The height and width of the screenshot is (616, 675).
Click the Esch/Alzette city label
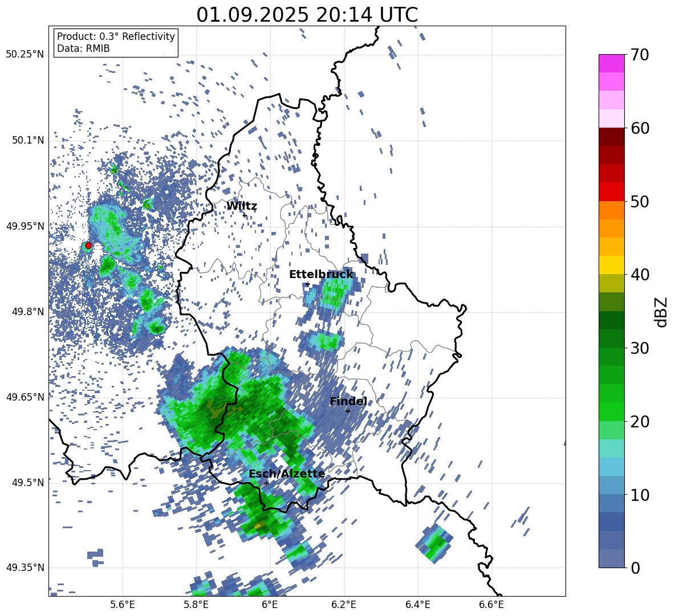point(287,474)
